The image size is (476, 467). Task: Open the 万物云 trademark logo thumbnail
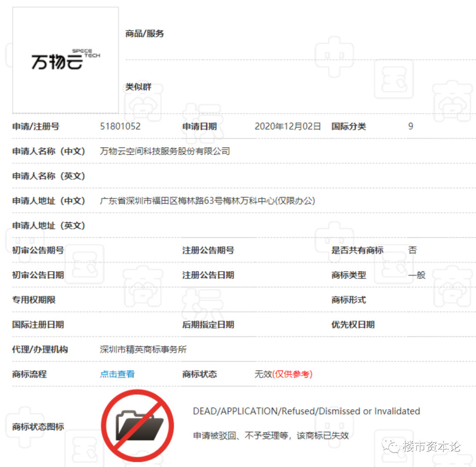(66, 60)
